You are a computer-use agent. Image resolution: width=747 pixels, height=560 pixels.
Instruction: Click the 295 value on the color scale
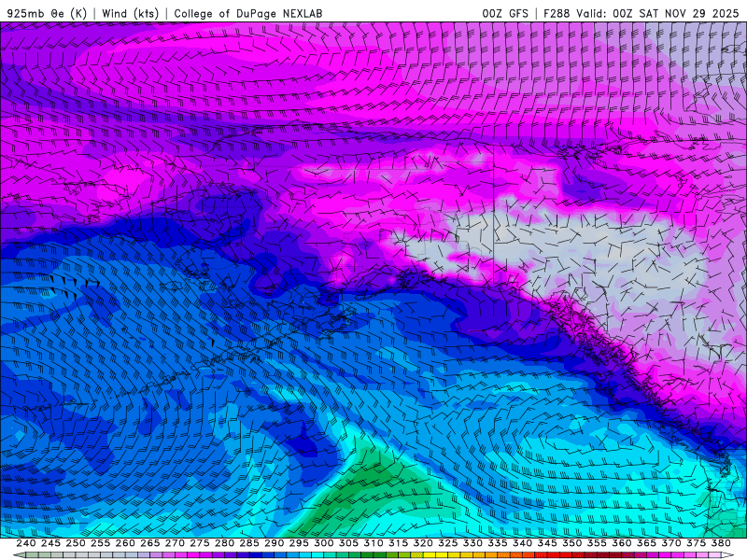pyautogui.click(x=299, y=543)
